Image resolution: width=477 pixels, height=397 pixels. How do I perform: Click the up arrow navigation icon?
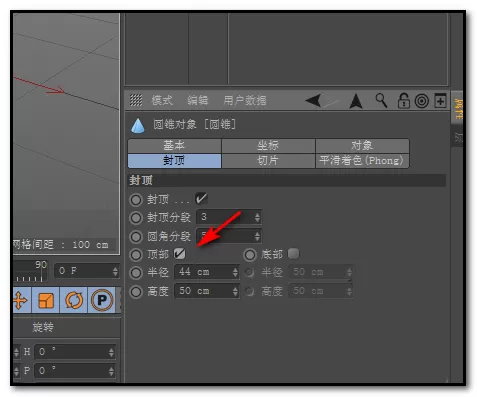pos(356,101)
